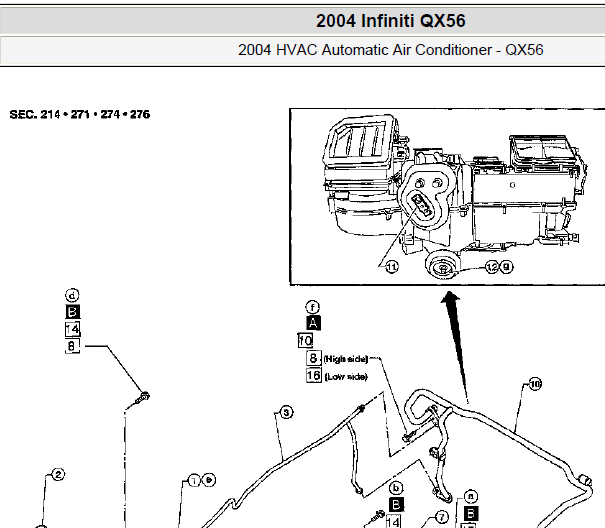The width and height of the screenshot is (605, 528).
Task: Click the blower motor at the inset bottom
Action: 443,265
